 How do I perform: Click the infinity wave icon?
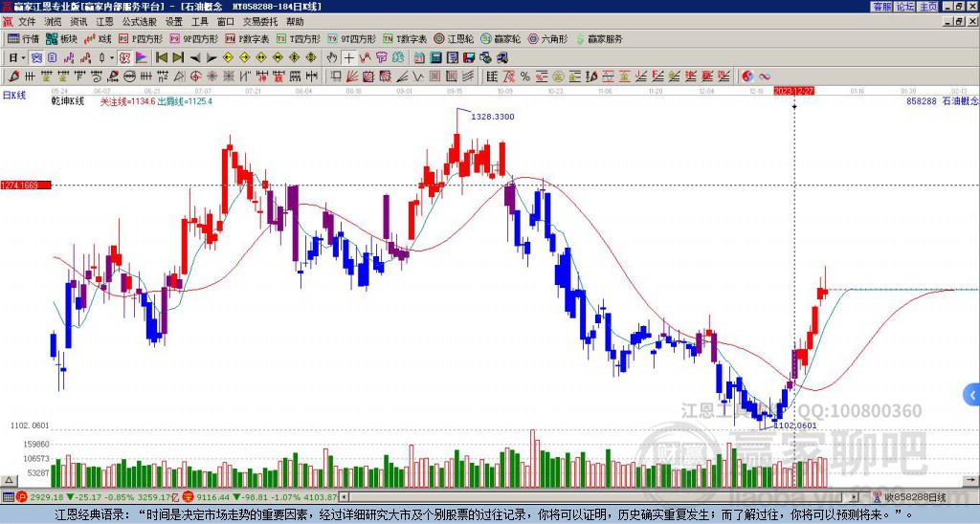pyautogui.click(x=765, y=76)
